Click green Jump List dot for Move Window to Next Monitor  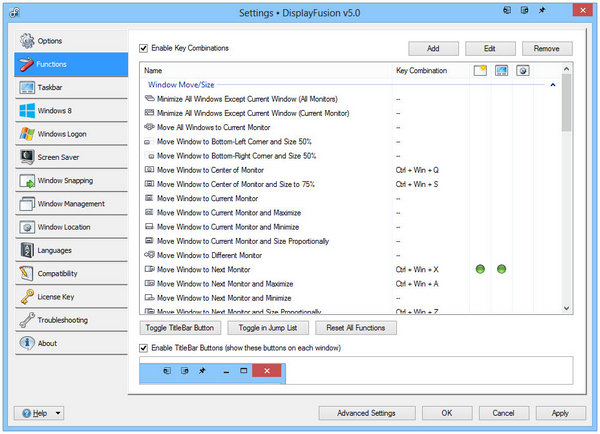(x=502, y=269)
